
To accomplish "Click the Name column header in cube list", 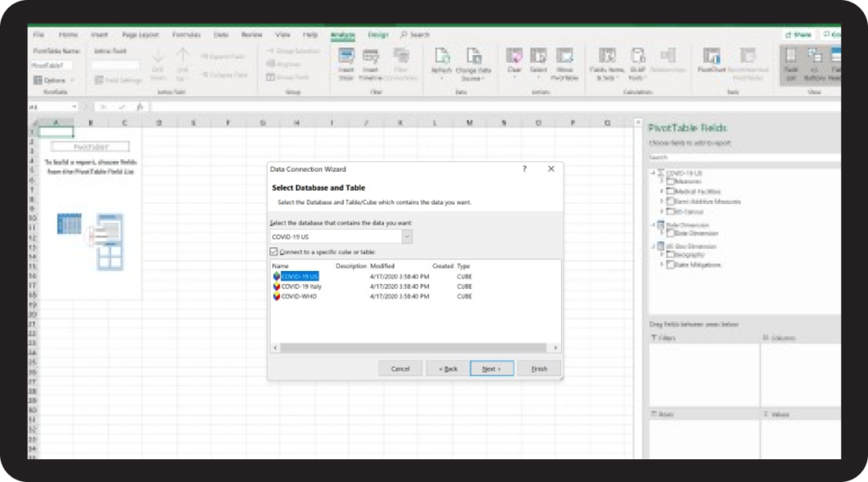I will (280, 266).
